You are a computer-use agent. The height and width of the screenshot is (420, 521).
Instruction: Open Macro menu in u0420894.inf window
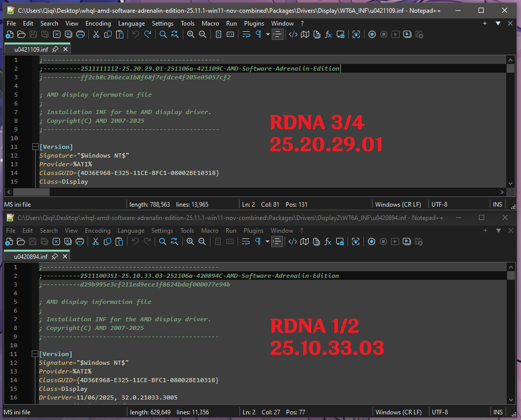[x=210, y=230]
